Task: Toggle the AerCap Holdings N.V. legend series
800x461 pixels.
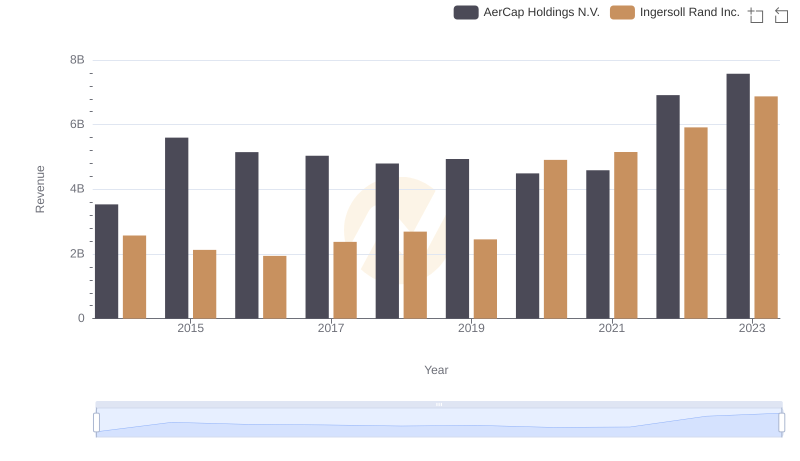Action: (527, 12)
